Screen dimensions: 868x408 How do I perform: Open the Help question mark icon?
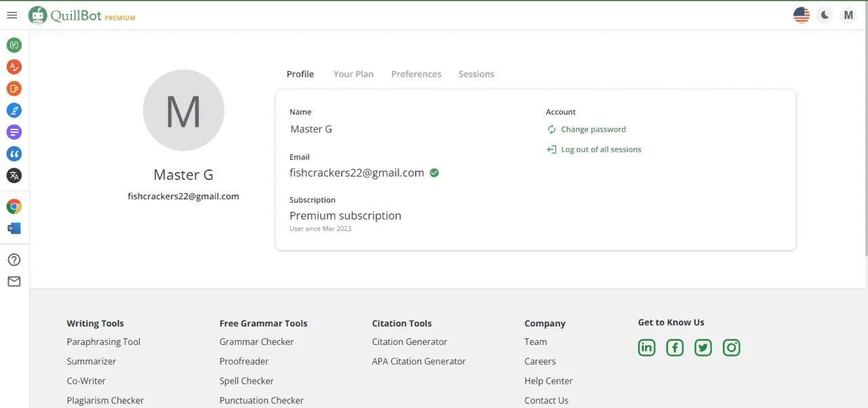(14, 260)
